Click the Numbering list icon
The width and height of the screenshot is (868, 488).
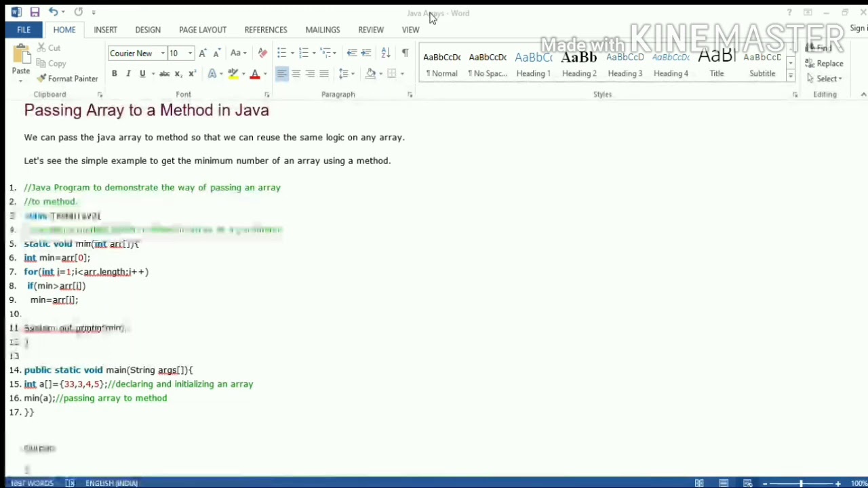(303, 53)
